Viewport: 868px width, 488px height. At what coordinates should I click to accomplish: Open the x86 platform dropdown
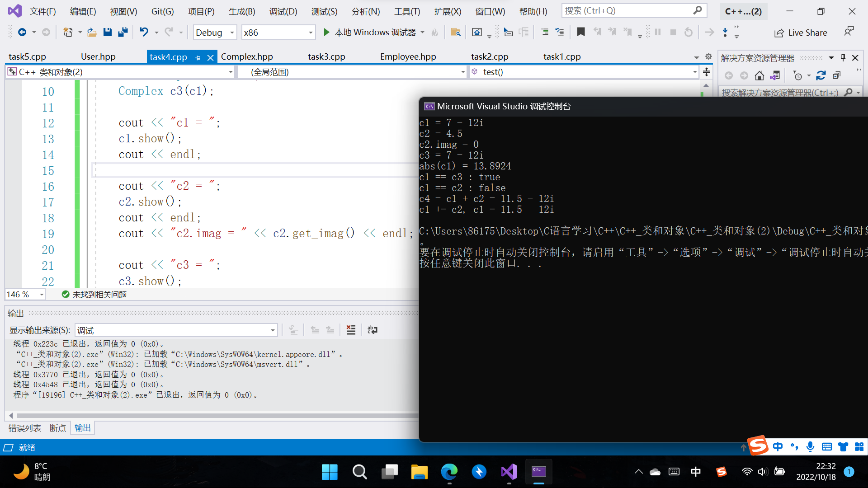coord(311,33)
